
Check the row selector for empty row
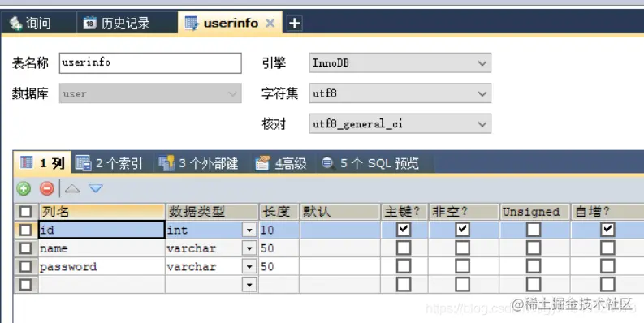25,284
